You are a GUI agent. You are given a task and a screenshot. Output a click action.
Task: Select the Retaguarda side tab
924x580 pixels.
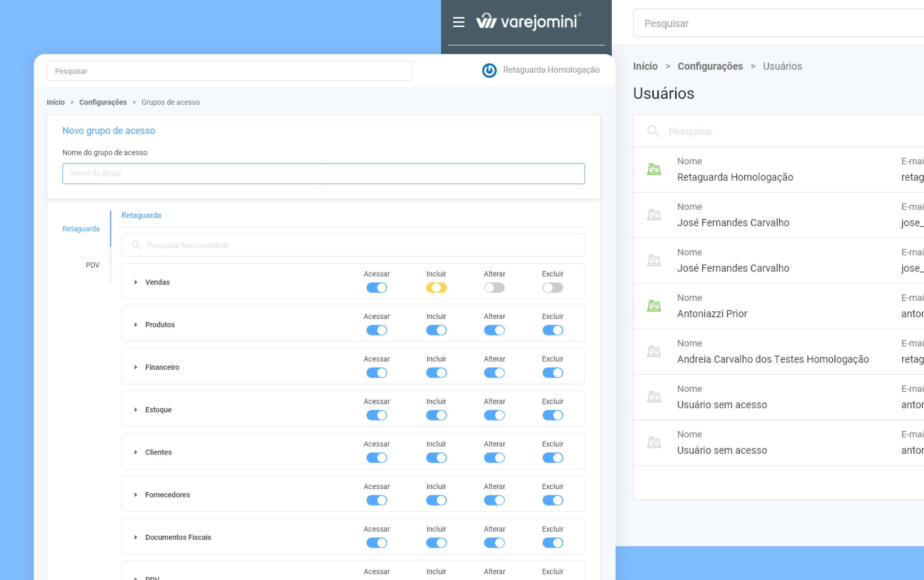tap(81, 228)
